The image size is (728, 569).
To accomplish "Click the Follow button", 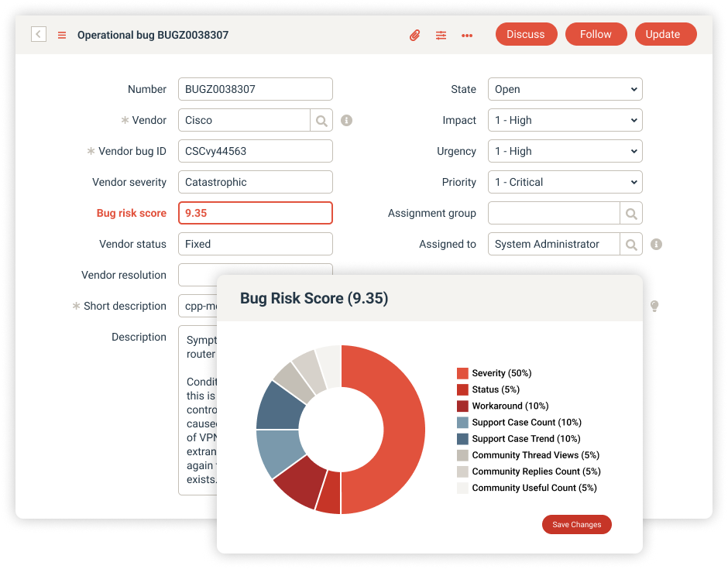I will (596, 34).
